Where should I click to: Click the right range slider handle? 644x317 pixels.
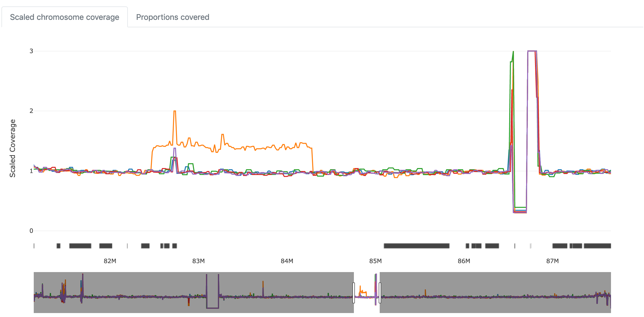[x=380, y=293]
